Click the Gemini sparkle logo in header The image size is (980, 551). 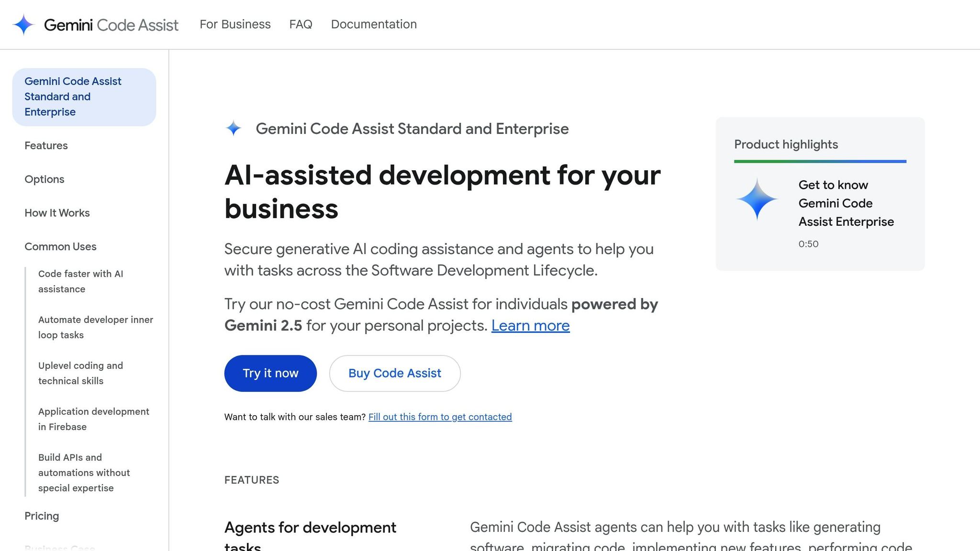[23, 24]
